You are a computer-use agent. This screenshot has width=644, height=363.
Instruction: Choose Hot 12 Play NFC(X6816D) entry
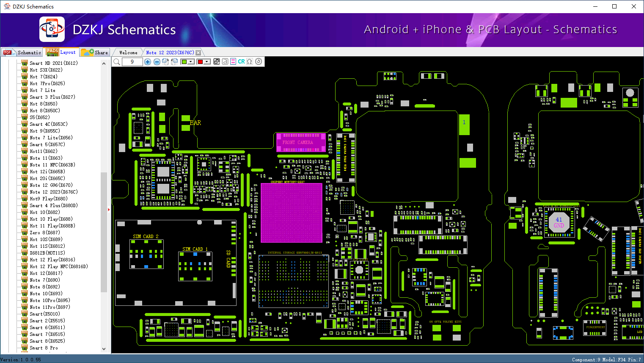point(59,266)
